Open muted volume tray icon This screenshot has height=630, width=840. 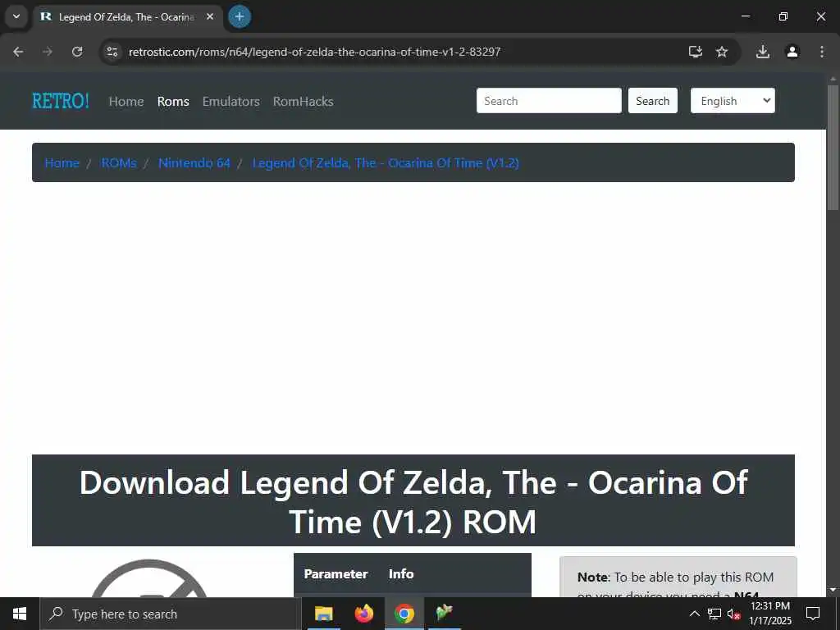pyautogui.click(x=733, y=614)
